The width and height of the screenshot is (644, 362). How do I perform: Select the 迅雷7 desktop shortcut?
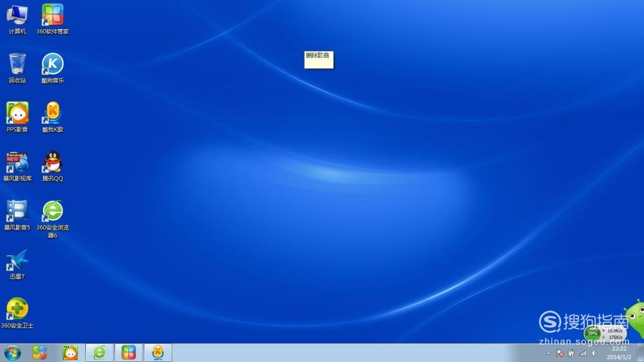click(x=17, y=264)
